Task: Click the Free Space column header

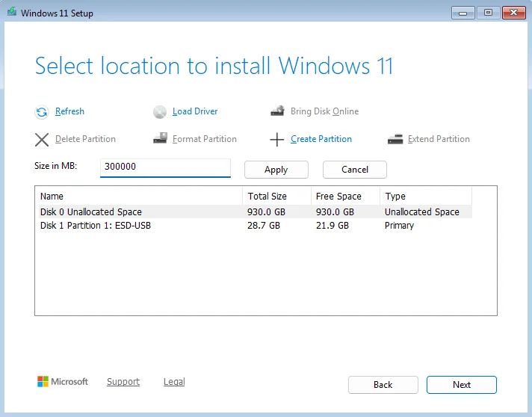Action: pos(345,196)
